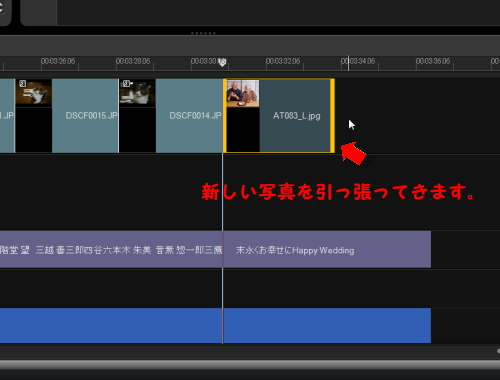Click the transition icon badge on the DSCF0015 thumbnail
This screenshot has width=500, height=380.
point(22,83)
